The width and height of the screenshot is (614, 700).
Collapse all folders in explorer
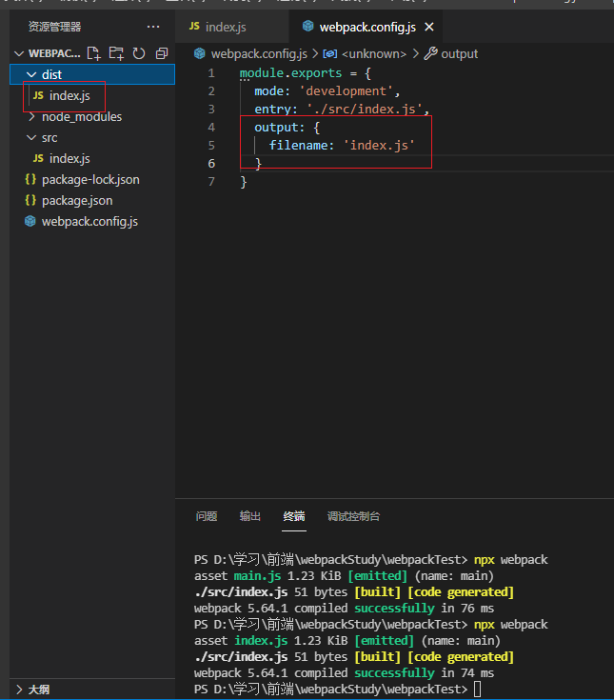[x=162, y=53]
